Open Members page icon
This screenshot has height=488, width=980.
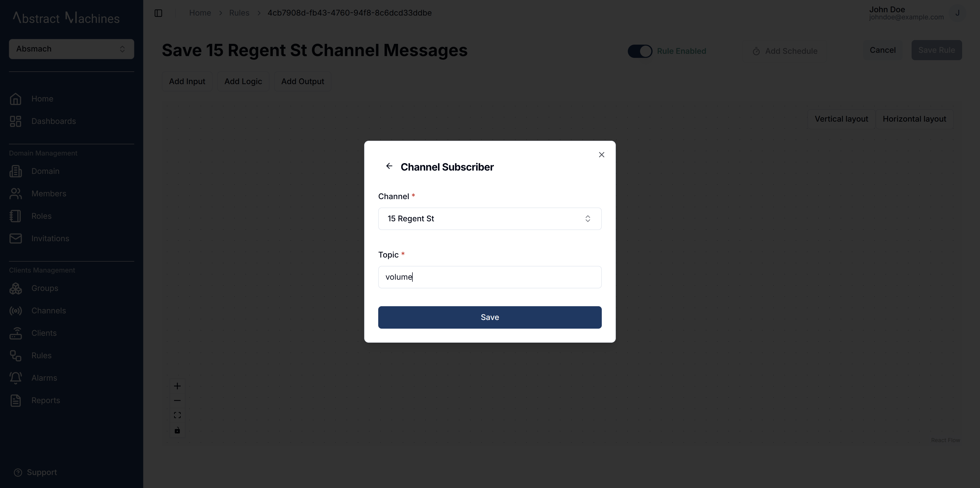click(x=16, y=194)
